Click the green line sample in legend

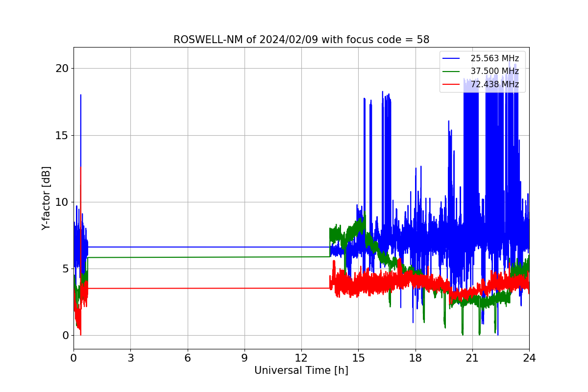coord(452,72)
